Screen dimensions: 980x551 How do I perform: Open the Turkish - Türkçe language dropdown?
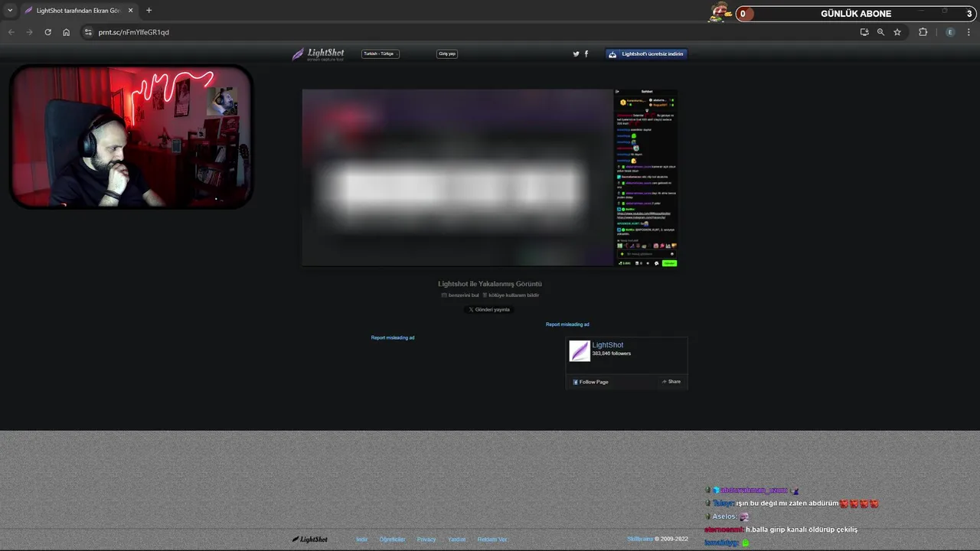(x=381, y=54)
